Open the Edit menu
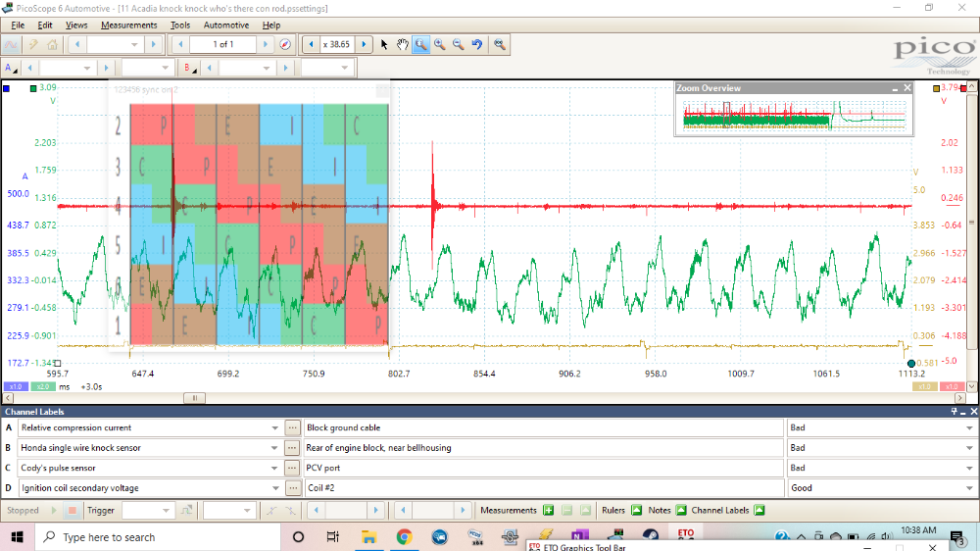Viewport: 980px width, 551px height. [45, 25]
